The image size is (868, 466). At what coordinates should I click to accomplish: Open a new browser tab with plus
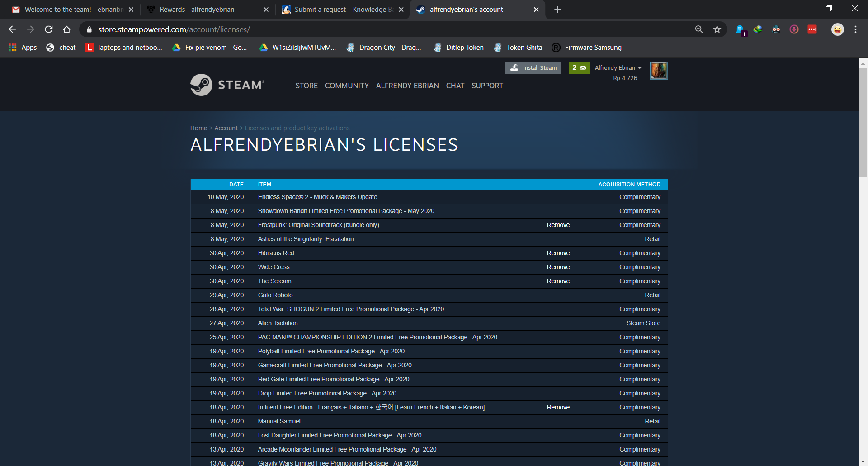point(557,10)
